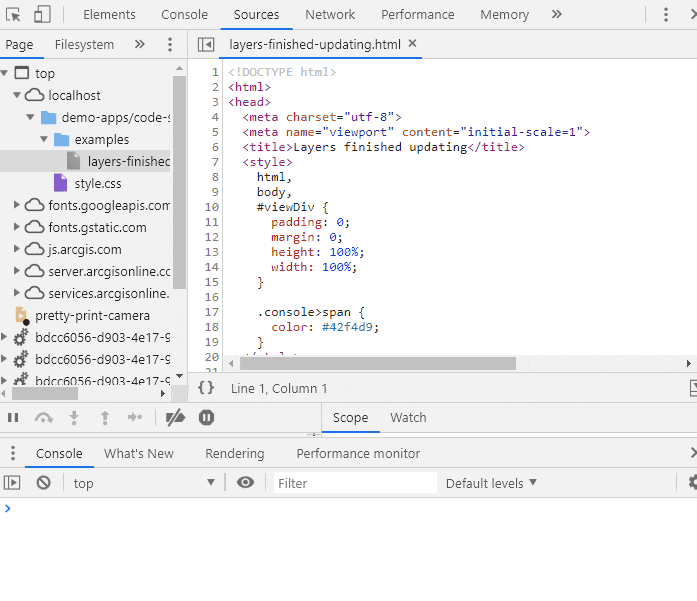The image size is (697, 601).
Task: Open the What's New drawer tab
Action: 139,453
